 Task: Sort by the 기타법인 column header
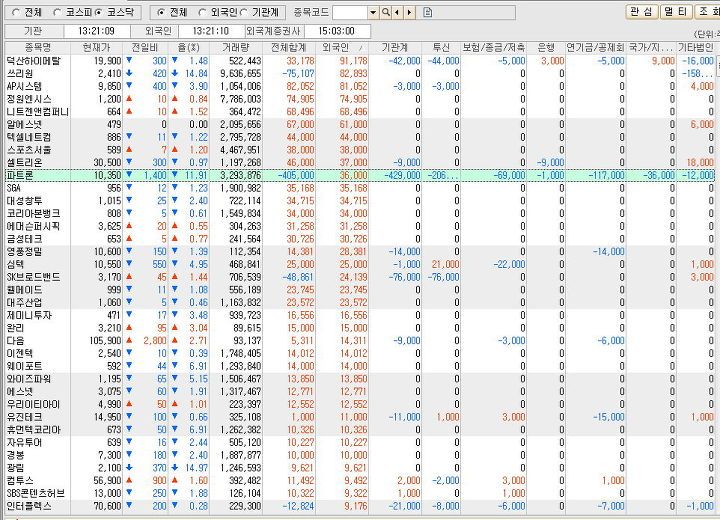click(x=696, y=47)
